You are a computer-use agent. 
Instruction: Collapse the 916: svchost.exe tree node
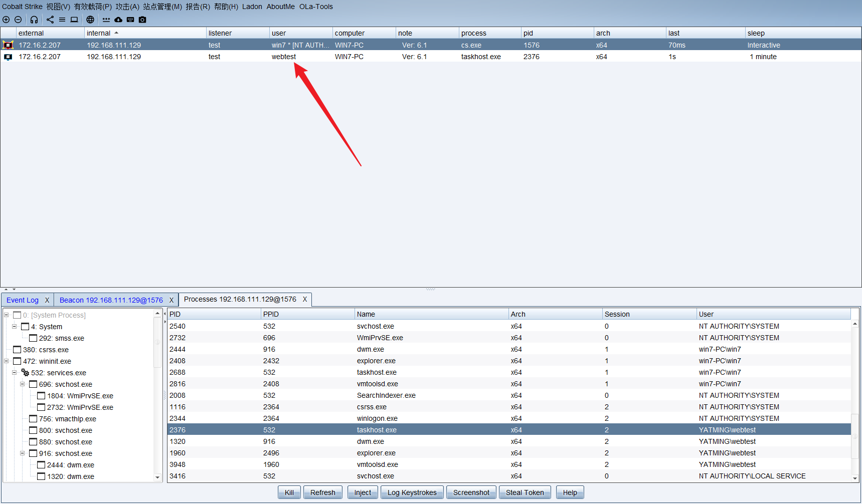pos(23,453)
